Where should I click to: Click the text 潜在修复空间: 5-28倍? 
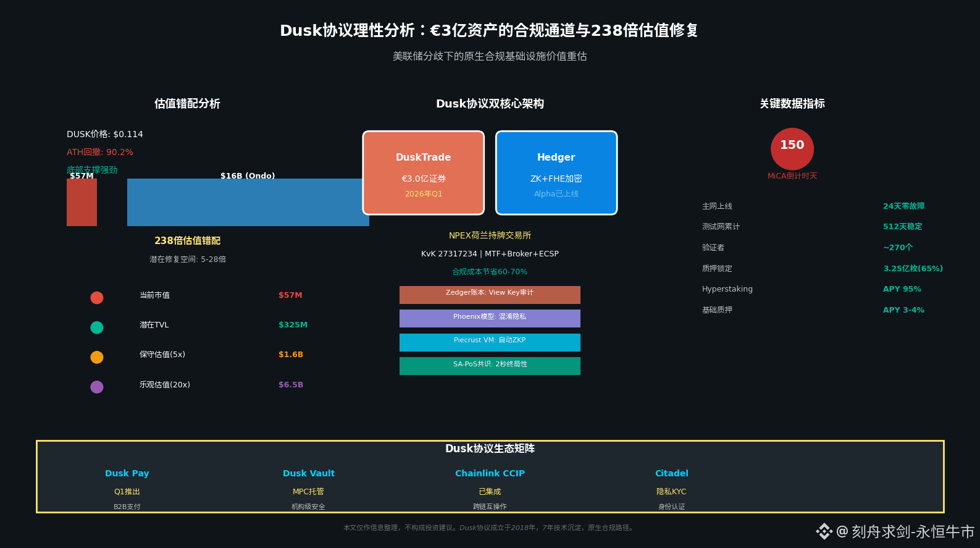click(188, 259)
